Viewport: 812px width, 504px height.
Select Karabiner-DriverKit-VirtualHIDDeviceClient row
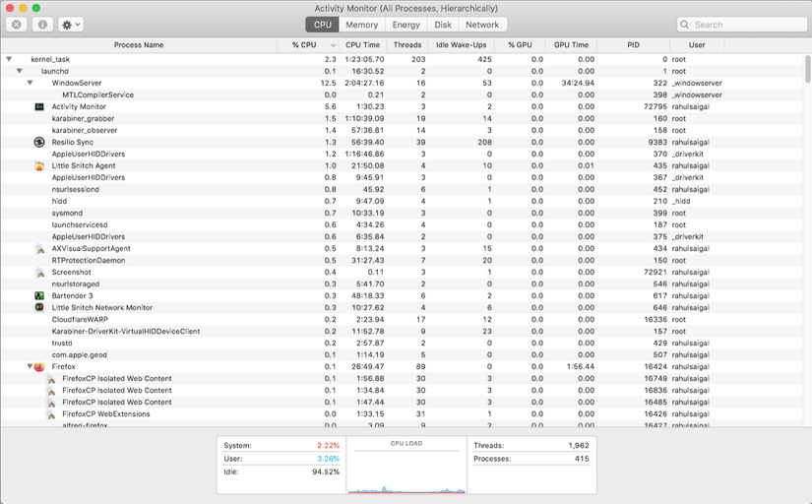[402, 332]
